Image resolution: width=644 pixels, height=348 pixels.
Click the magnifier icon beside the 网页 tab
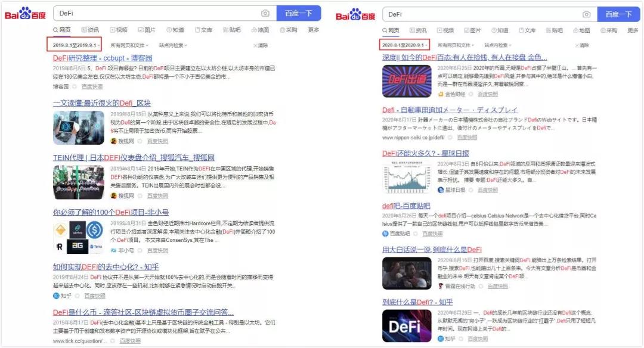[x=55, y=28]
